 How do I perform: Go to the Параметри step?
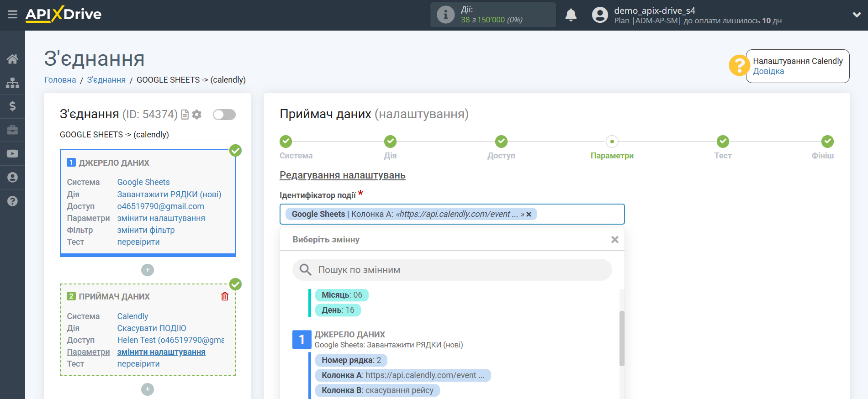click(x=612, y=142)
